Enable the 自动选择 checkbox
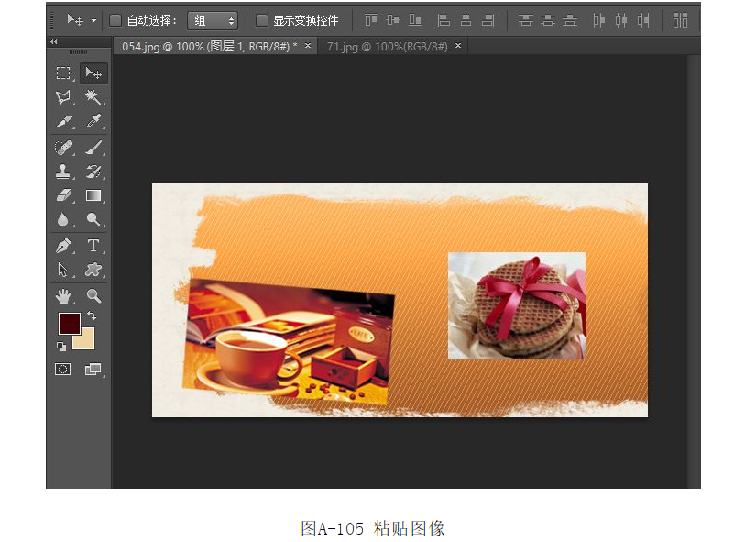Image resolution: width=756 pixels, height=542 pixels. (x=115, y=20)
